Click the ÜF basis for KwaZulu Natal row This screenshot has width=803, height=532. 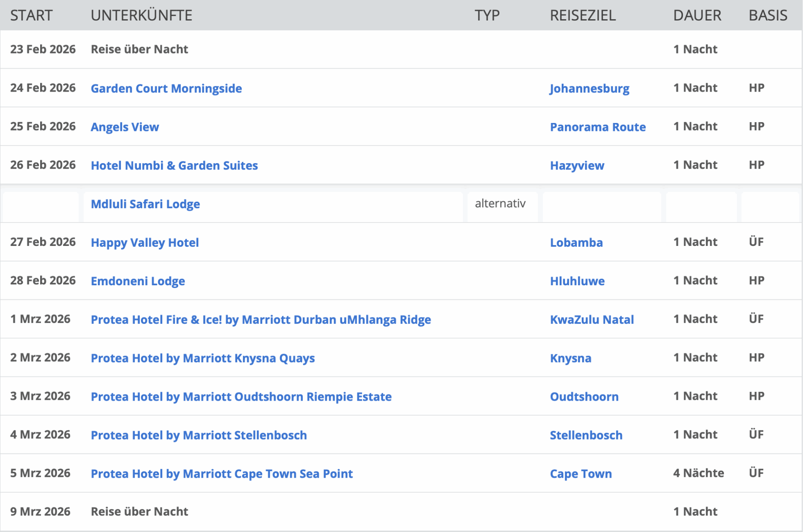tap(756, 319)
